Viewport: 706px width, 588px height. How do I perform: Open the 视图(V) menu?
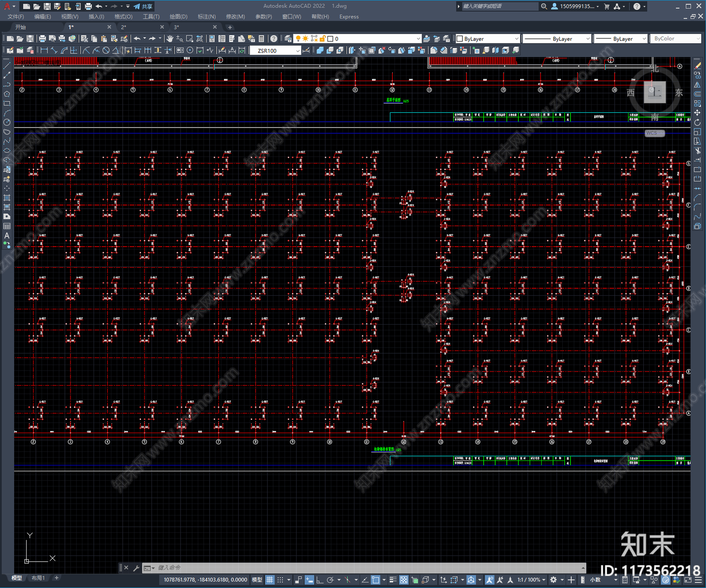70,17
